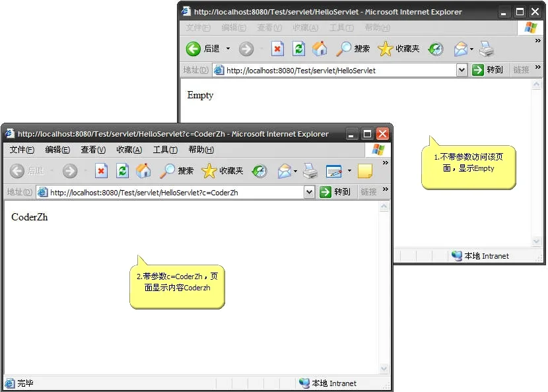Click 转到 Go button in front window
This screenshot has width=548, height=392.
(x=335, y=192)
